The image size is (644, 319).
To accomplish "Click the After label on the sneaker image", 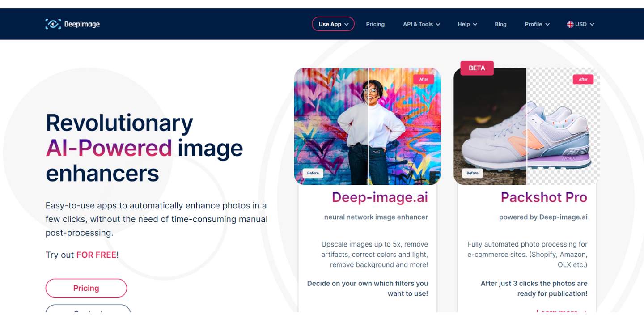I will click(583, 79).
